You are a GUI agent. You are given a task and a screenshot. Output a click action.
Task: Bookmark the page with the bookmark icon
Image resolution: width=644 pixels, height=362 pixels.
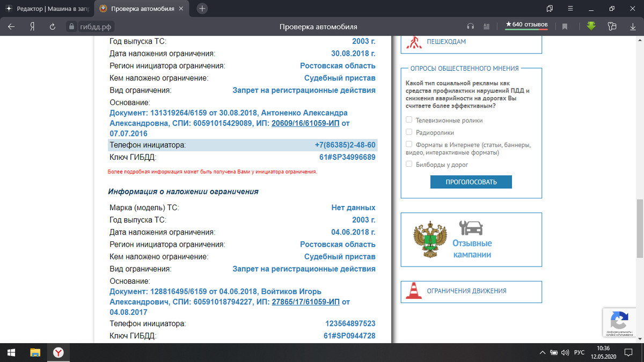pos(565,26)
